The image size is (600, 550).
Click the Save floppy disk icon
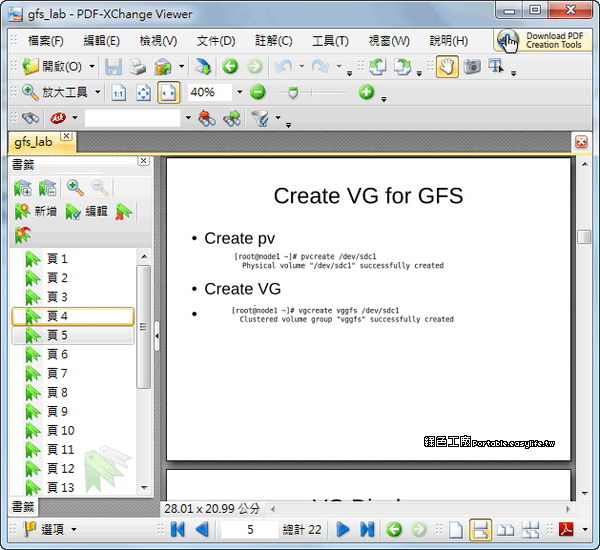click(113, 67)
